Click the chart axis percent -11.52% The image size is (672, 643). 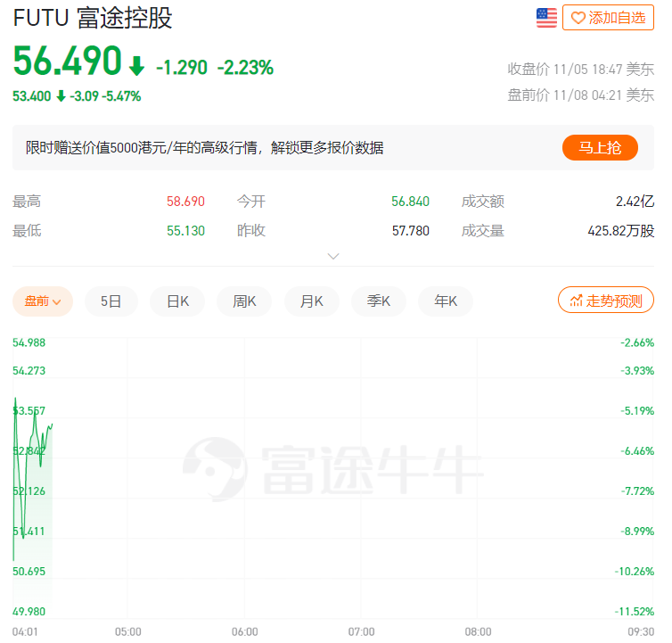635,611
